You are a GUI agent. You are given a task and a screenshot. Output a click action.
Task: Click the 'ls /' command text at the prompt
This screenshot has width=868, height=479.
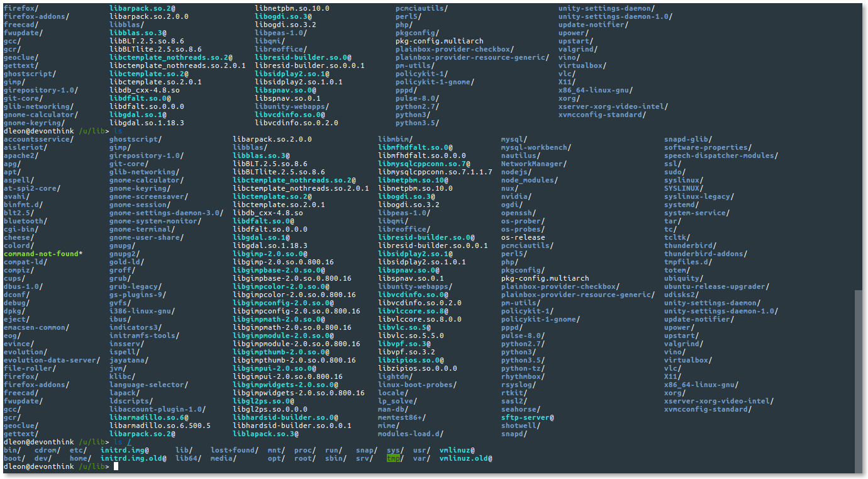pyautogui.click(x=123, y=442)
